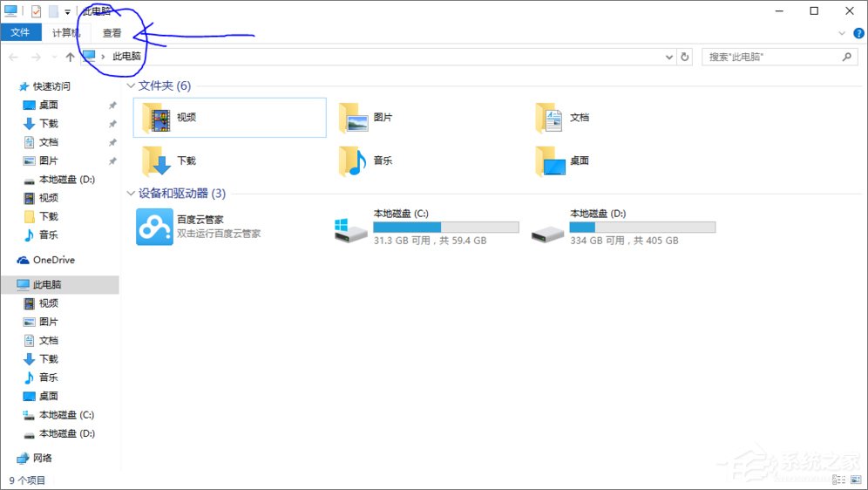Click the 9 个项目 status text

(x=27, y=480)
